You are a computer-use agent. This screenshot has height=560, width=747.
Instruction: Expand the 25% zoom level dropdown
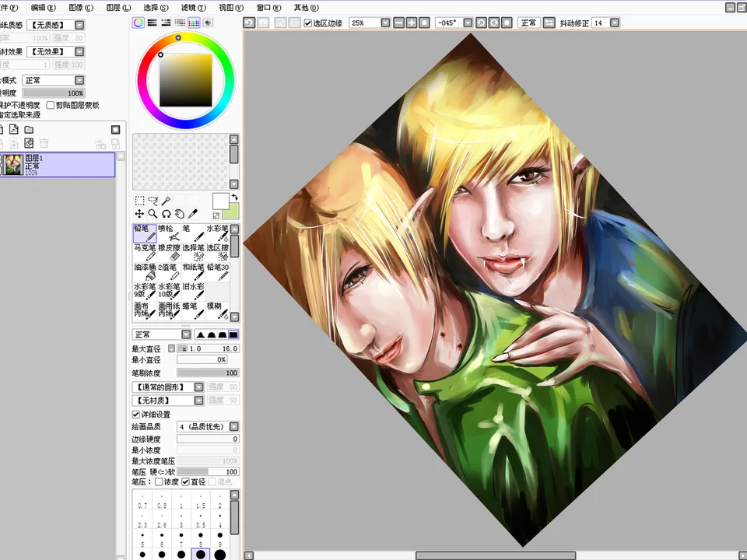pyautogui.click(x=385, y=23)
